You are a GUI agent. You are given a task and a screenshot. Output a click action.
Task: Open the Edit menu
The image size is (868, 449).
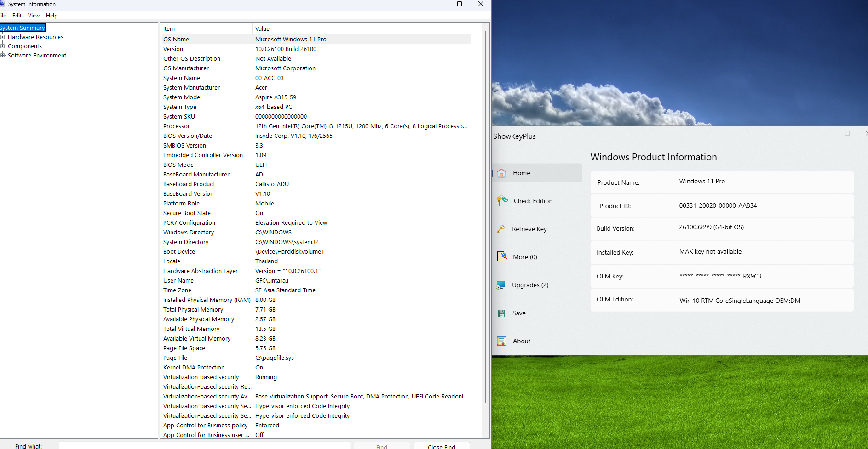coord(17,16)
